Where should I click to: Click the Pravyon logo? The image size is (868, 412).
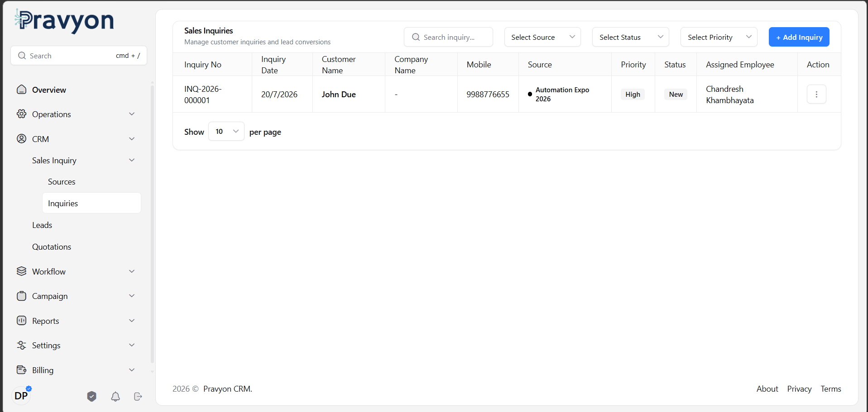point(64,21)
